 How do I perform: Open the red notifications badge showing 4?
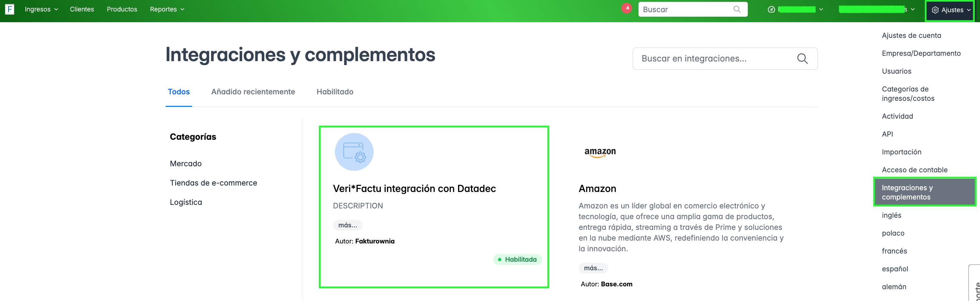pos(627,8)
